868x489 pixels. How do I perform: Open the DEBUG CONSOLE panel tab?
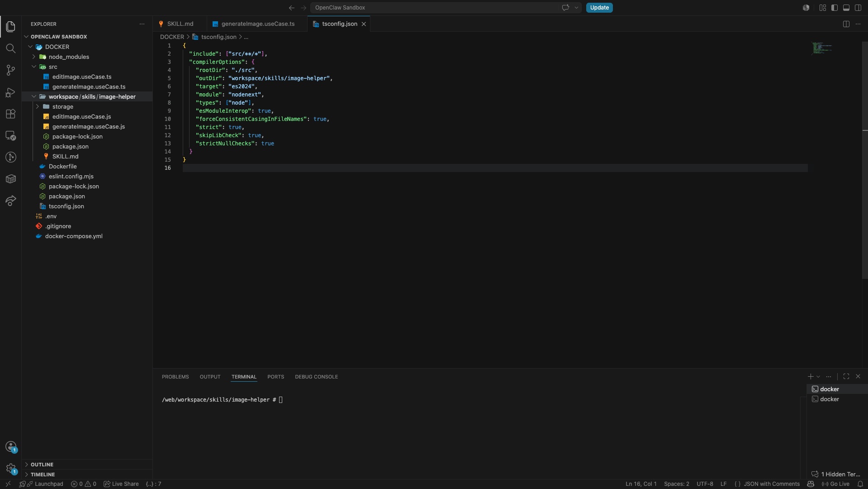[x=316, y=377]
